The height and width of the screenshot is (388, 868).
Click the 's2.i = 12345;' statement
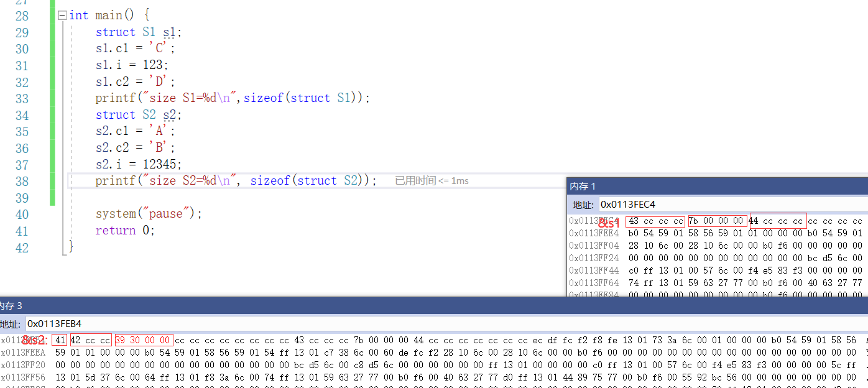coord(139,164)
